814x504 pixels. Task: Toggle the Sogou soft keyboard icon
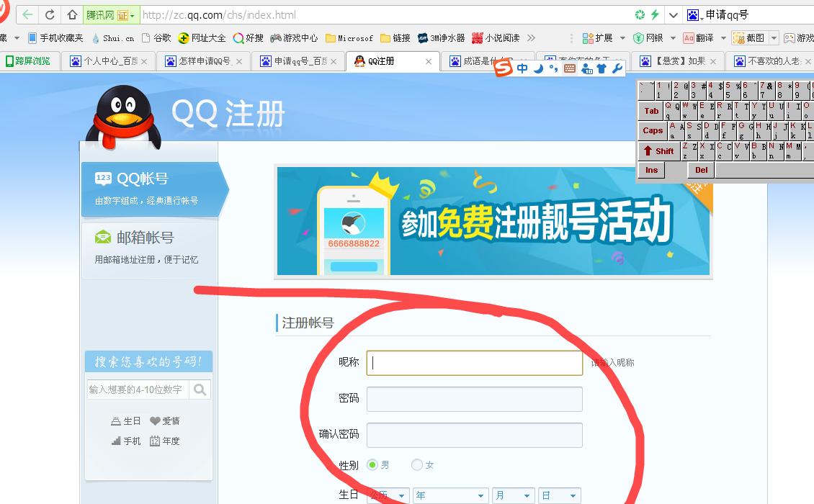[x=570, y=68]
